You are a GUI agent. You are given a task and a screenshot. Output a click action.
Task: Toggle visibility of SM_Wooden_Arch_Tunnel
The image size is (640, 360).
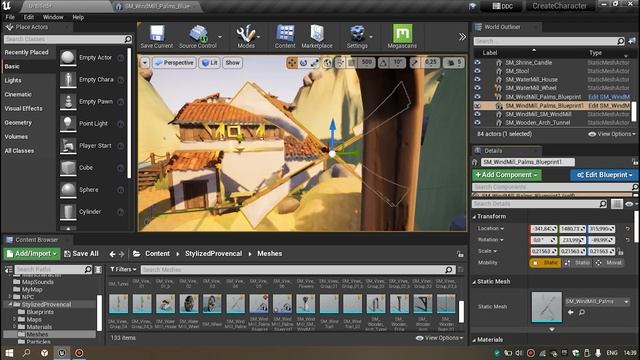coord(477,122)
